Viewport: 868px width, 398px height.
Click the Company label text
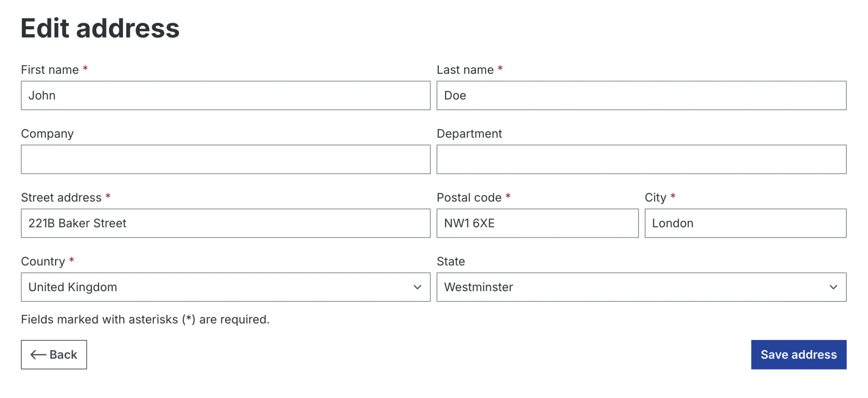(x=47, y=134)
